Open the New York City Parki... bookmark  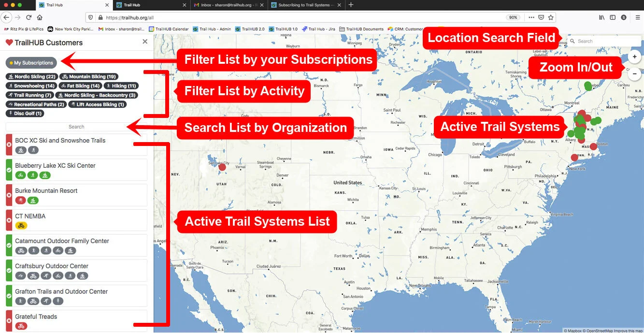pos(71,29)
